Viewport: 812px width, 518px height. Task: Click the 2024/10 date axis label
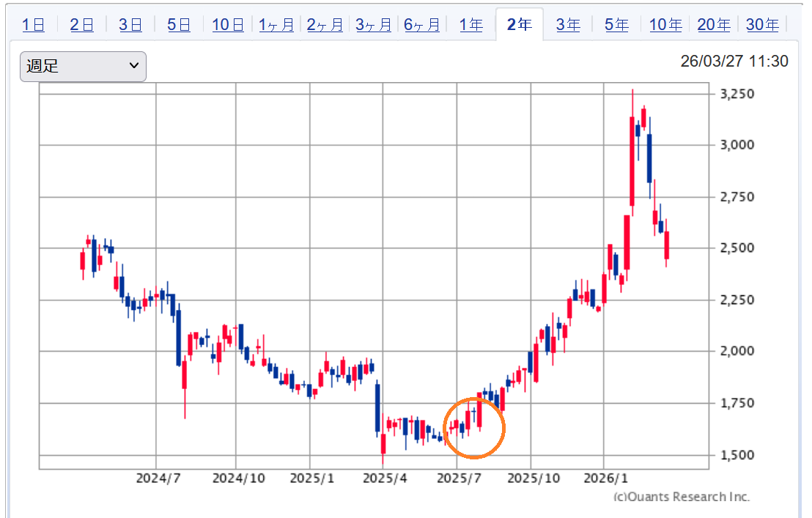pos(238,478)
